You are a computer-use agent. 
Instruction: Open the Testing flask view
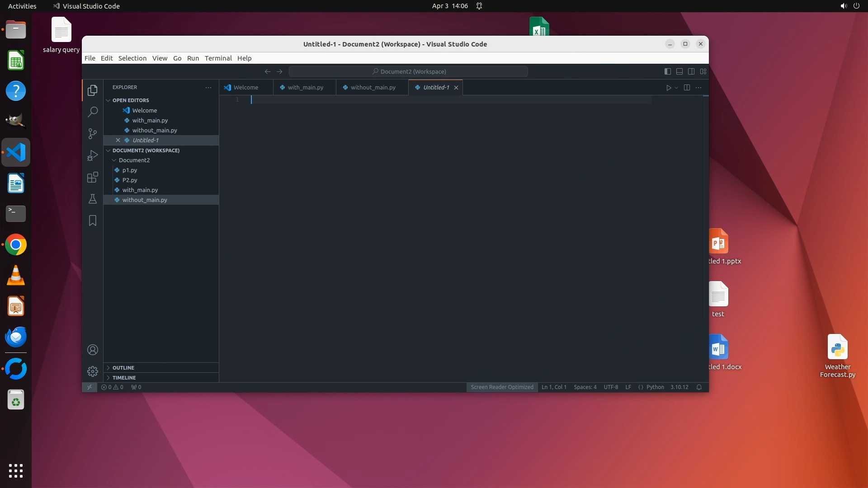pyautogui.click(x=93, y=199)
